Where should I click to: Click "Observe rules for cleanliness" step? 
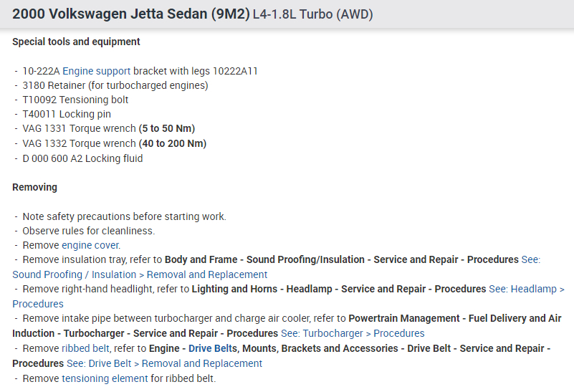click(x=88, y=231)
